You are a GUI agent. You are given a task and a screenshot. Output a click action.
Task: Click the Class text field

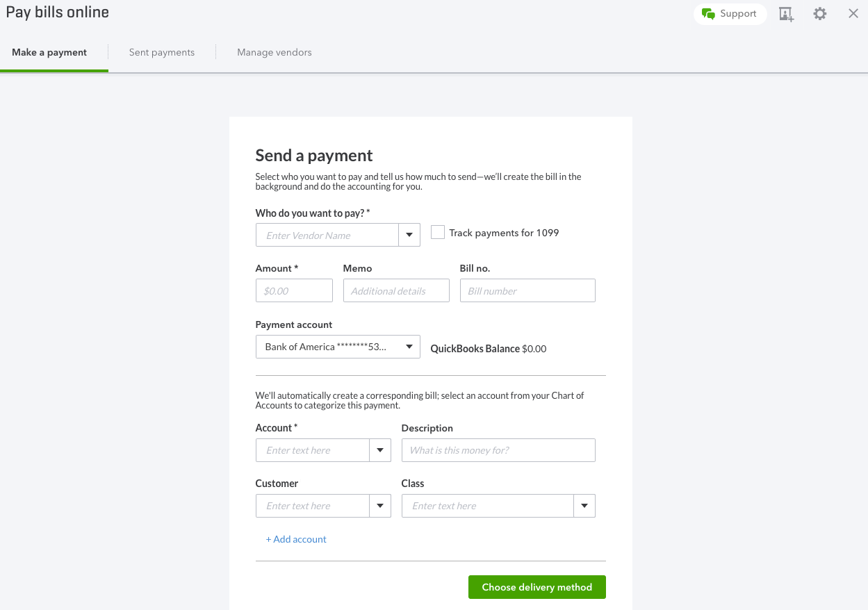[x=487, y=506]
